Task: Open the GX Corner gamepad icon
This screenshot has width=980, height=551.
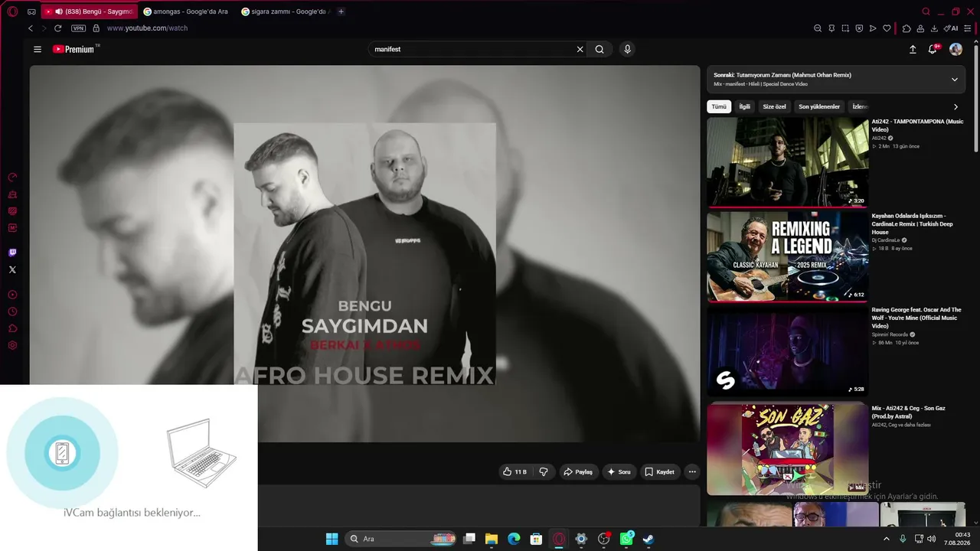Action: (31, 11)
